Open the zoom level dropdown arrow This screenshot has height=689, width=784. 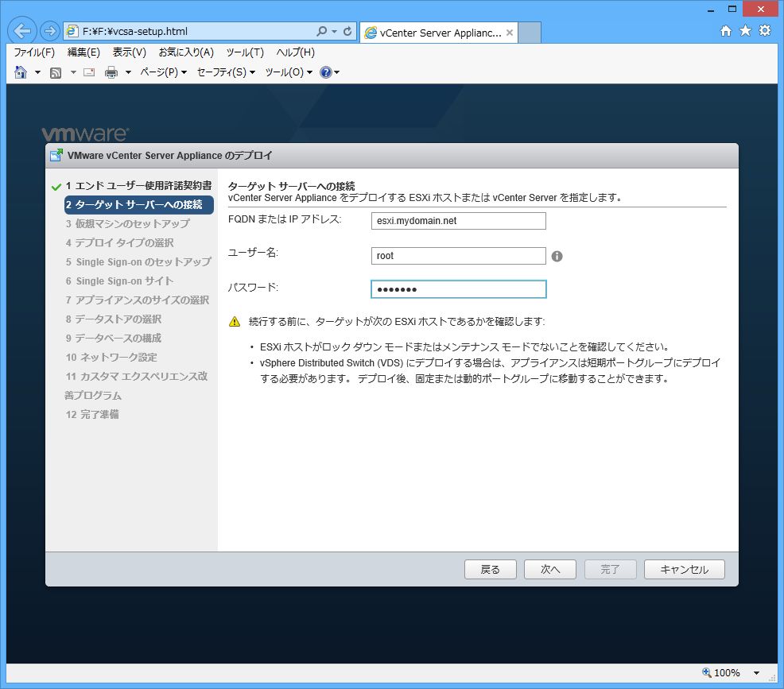click(756, 673)
